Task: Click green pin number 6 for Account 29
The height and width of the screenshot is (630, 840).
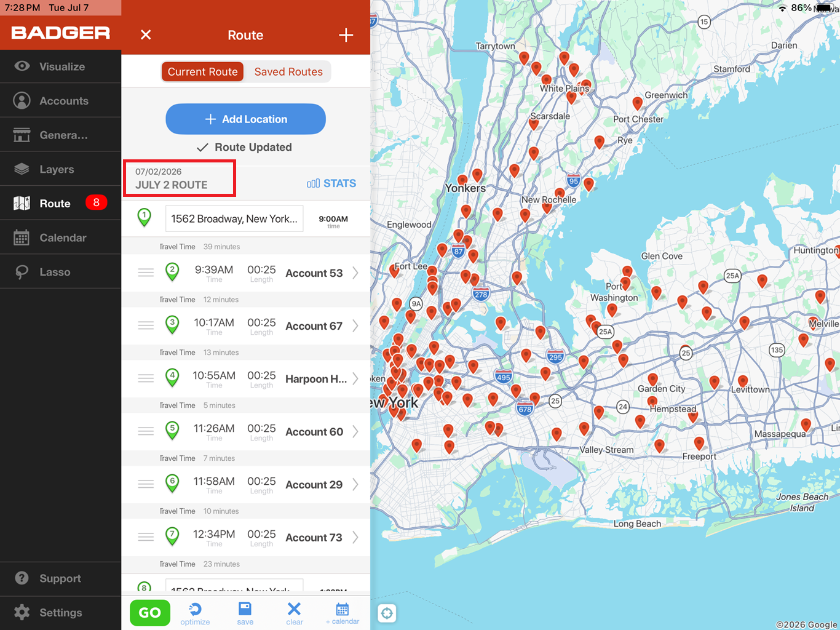Action: 173,483
